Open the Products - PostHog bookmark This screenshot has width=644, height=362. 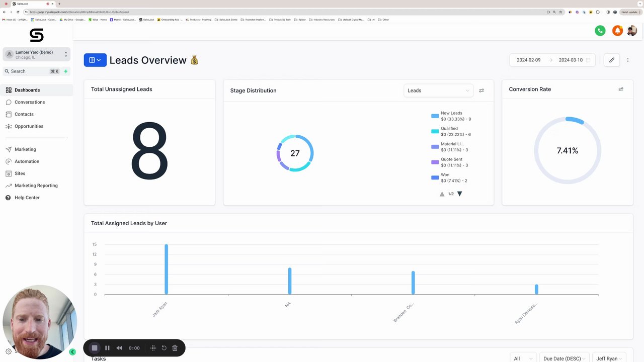199,20
